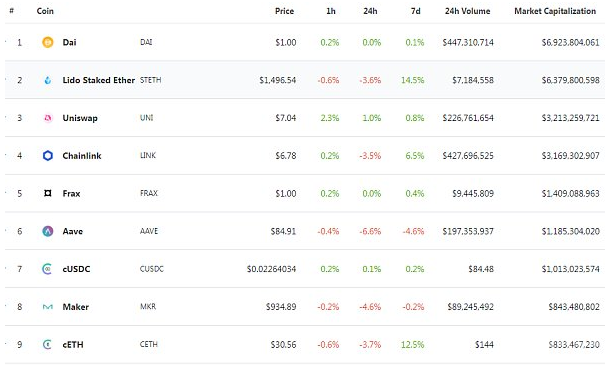Click the Aave coin name link
Screen dimensions: 615x365
[73, 231]
